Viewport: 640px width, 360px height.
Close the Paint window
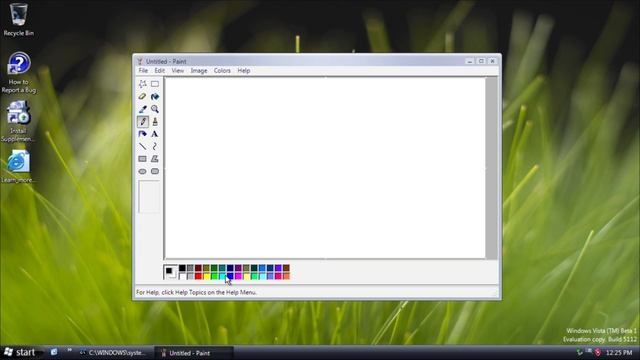(x=493, y=61)
